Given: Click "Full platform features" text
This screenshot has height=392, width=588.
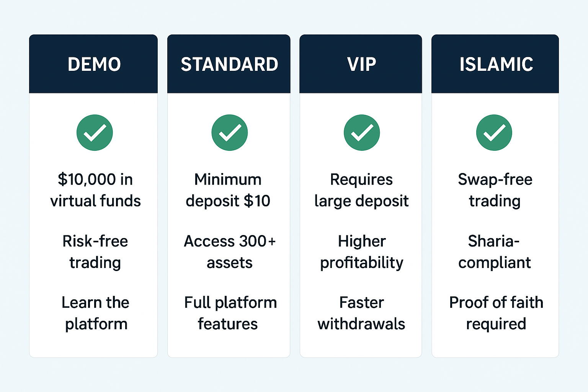Looking at the screenshot, I should pyautogui.click(x=230, y=313).
